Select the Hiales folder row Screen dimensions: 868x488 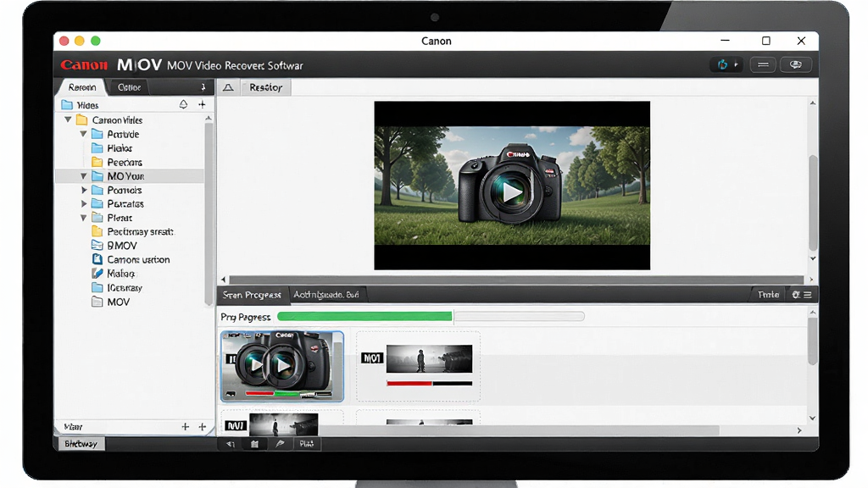[x=131, y=147]
